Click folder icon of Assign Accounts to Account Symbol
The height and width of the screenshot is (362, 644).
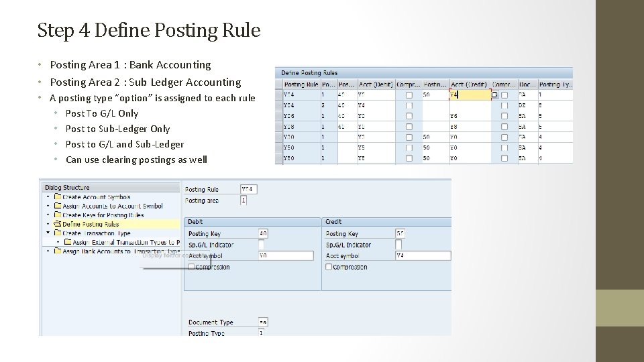[58, 206]
